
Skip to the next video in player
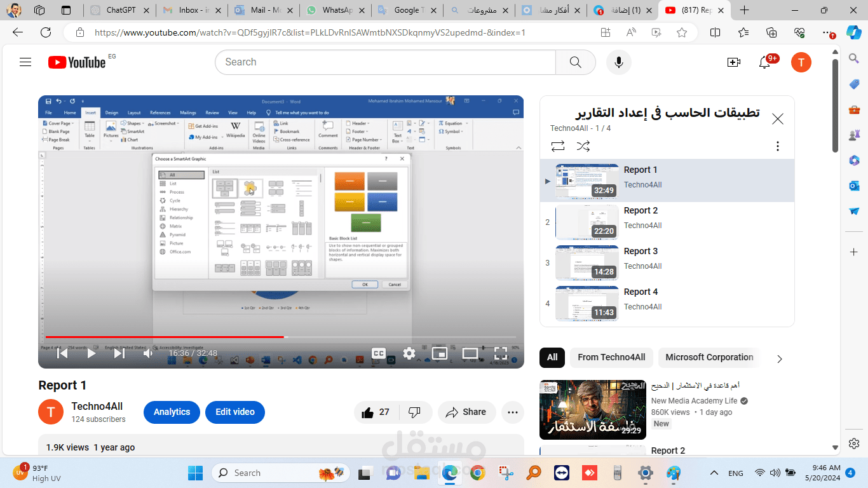119,353
